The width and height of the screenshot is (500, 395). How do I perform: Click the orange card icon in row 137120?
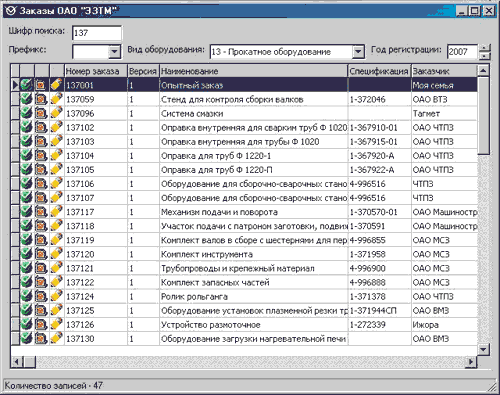coord(41,254)
